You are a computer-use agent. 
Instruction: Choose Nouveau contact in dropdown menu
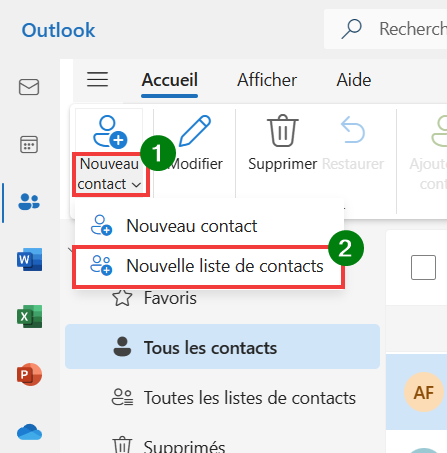209,226
